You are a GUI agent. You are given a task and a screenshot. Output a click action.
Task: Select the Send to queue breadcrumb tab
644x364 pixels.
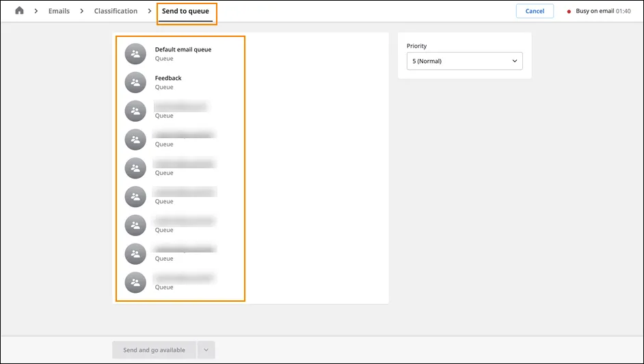[185, 12]
